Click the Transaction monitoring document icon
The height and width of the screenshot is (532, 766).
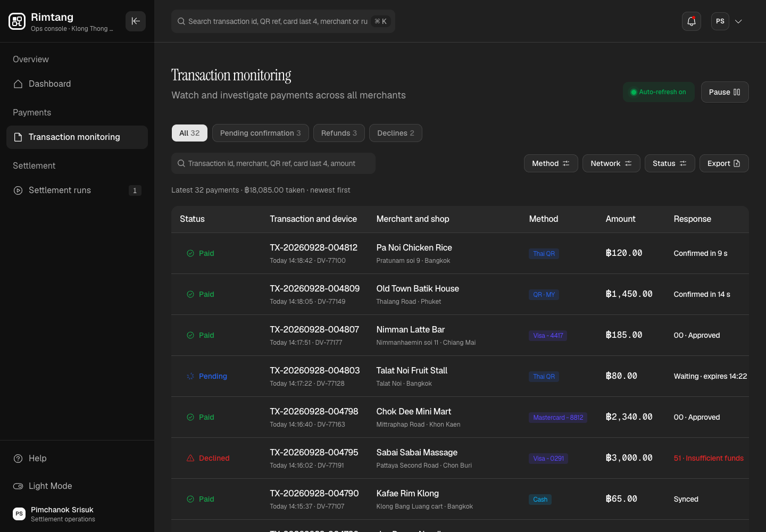tap(18, 137)
